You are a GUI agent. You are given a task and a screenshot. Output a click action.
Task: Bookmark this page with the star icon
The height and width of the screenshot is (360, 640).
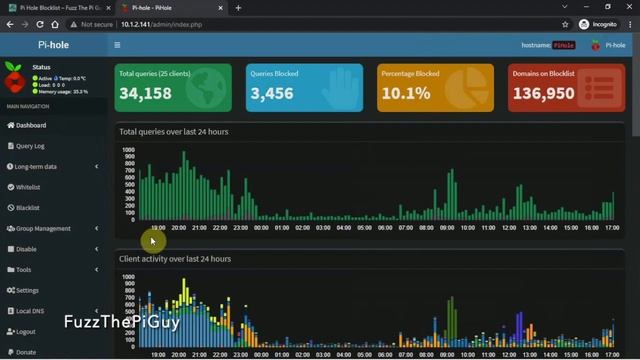pos(565,24)
